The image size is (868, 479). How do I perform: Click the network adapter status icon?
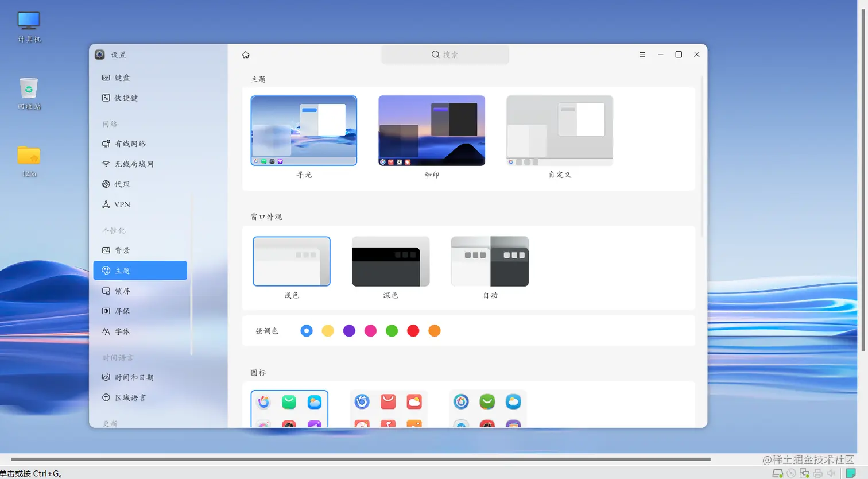coord(804,473)
